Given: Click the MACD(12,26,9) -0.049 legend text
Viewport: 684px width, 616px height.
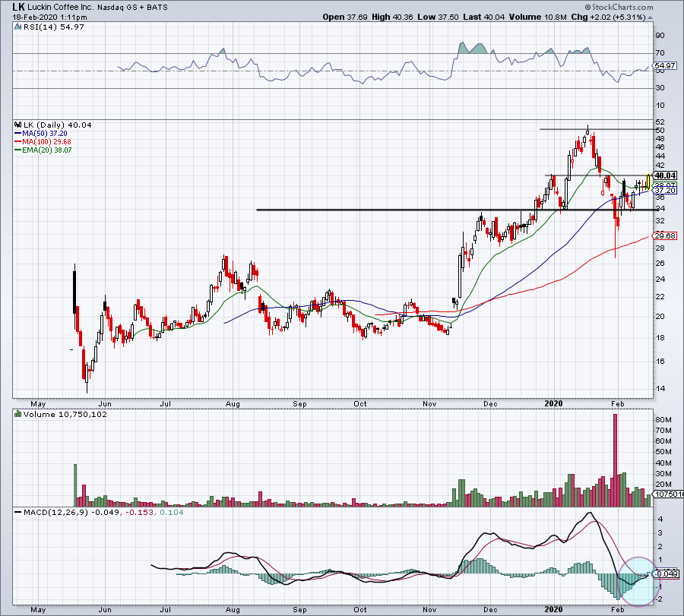Looking at the screenshot, I should coord(71,512).
